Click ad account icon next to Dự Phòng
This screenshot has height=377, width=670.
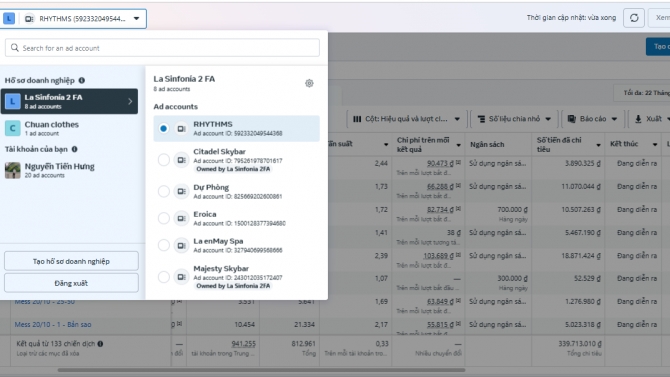181,191
